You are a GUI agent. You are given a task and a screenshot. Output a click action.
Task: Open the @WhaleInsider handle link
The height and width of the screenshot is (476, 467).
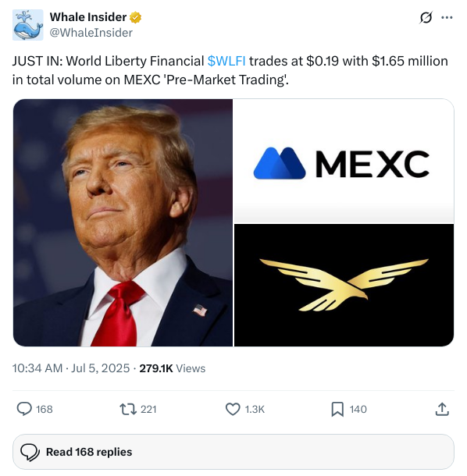pyautogui.click(x=91, y=33)
